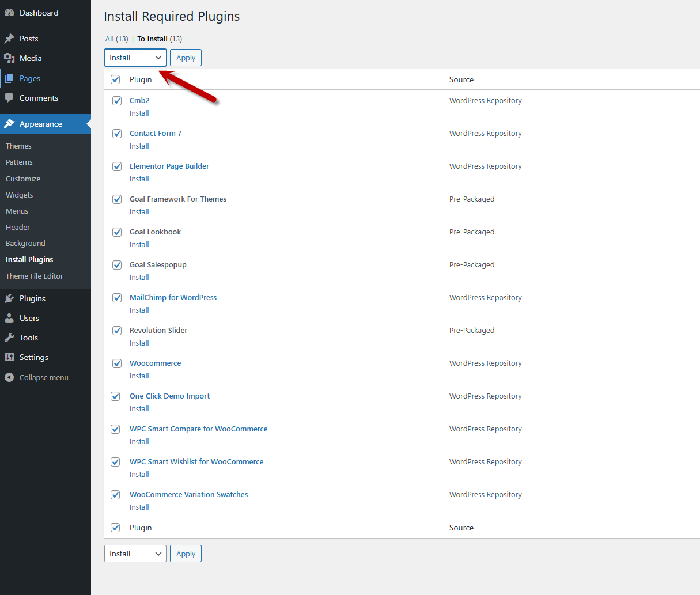Toggle the Woocommerce plugin checkbox
Viewport: 700px width, 595px height.
point(117,363)
